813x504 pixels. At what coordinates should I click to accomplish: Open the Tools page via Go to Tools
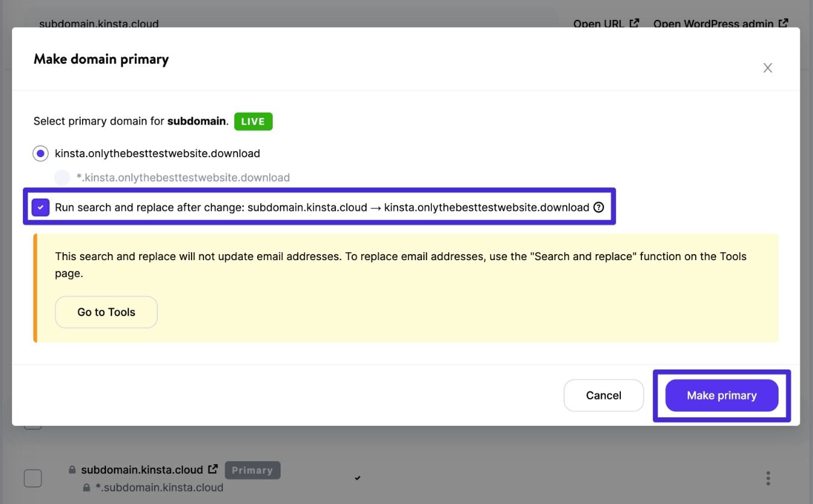tap(106, 312)
